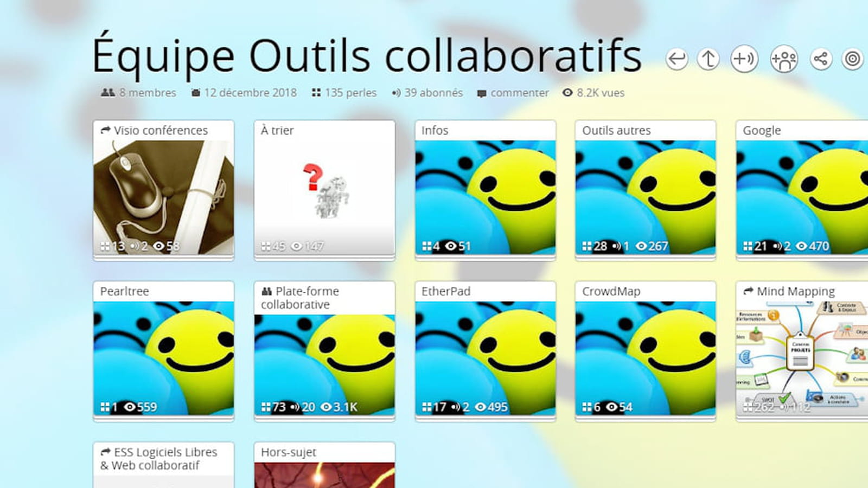This screenshot has width=868, height=488.
Task: Click the 495 views count on EtherPad
Action: (497, 407)
